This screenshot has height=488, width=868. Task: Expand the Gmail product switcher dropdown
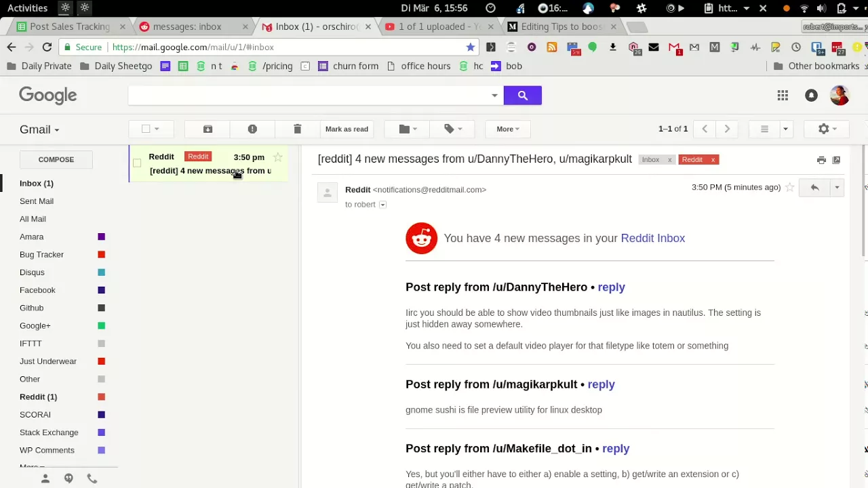coord(39,129)
